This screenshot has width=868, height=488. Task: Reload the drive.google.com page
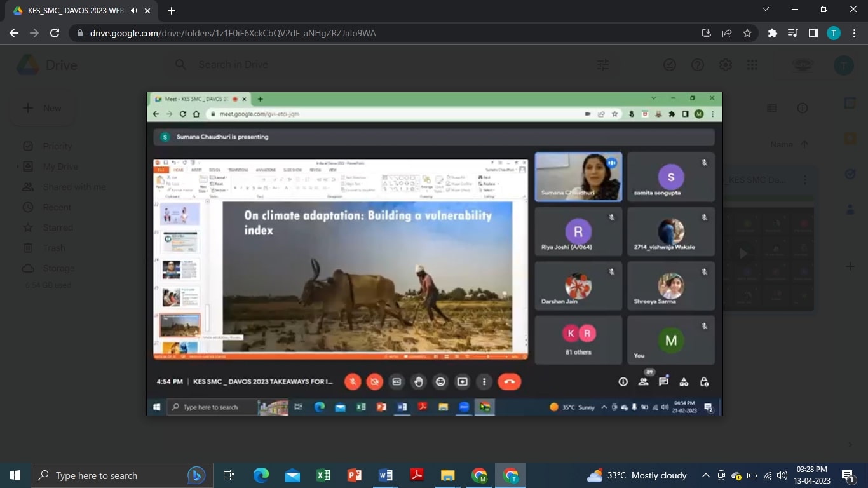pyautogui.click(x=55, y=33)
